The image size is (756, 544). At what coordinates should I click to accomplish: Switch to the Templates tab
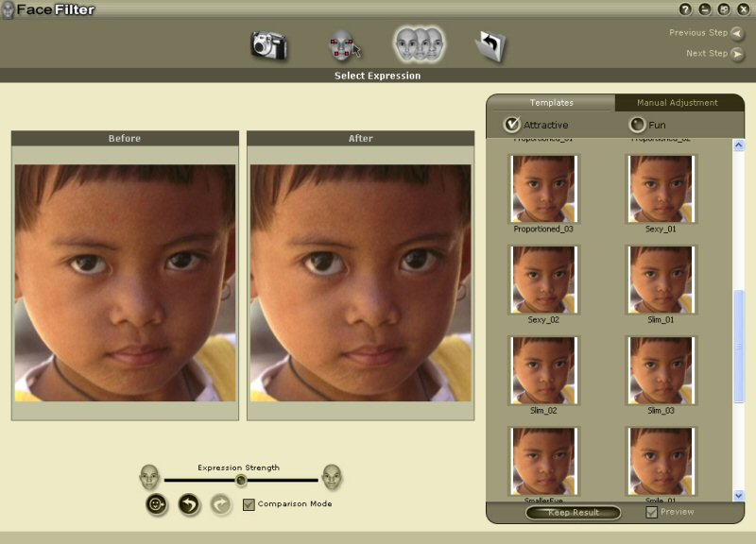point(551,102)
